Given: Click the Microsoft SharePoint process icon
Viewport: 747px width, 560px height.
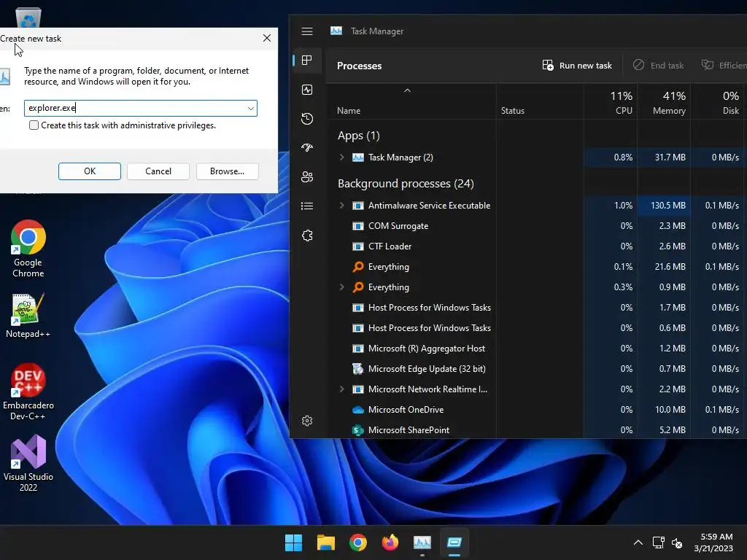Looking at the screenshot, I should click(357, 430).
